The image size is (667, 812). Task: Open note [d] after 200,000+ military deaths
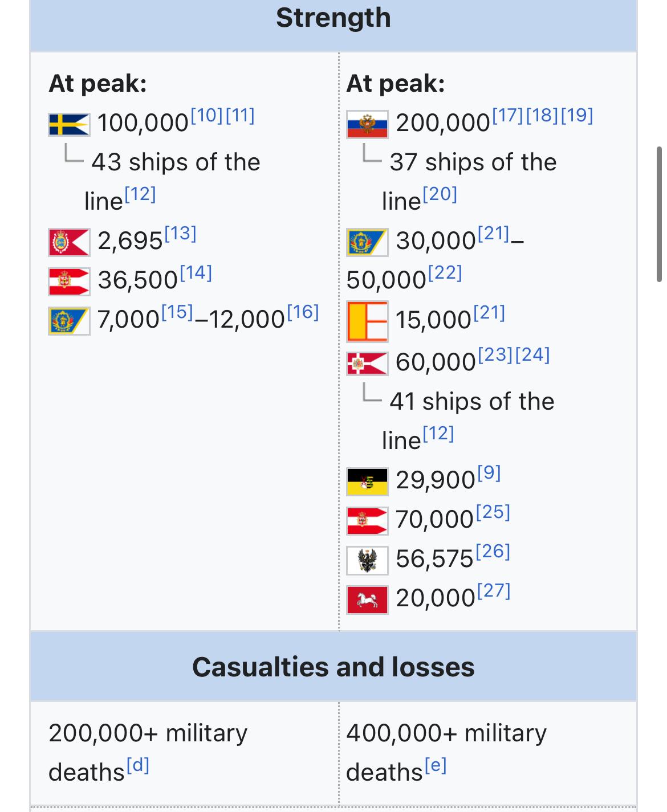pos(137,765)
